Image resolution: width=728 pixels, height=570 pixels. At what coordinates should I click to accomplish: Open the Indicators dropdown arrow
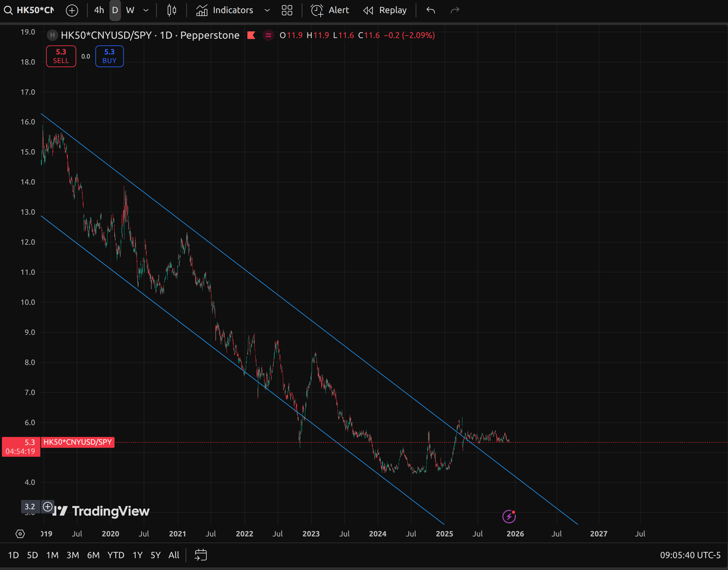coord(266,10)
